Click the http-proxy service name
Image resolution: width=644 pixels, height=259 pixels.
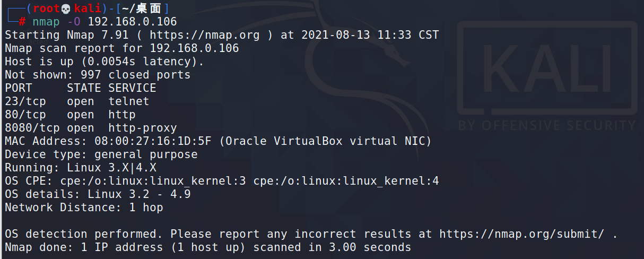143,128
